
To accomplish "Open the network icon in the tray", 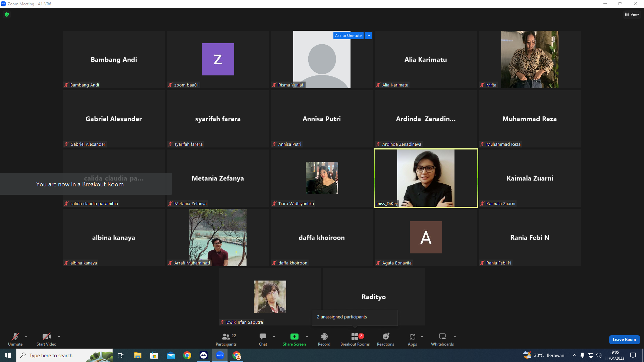I will 591,355.
